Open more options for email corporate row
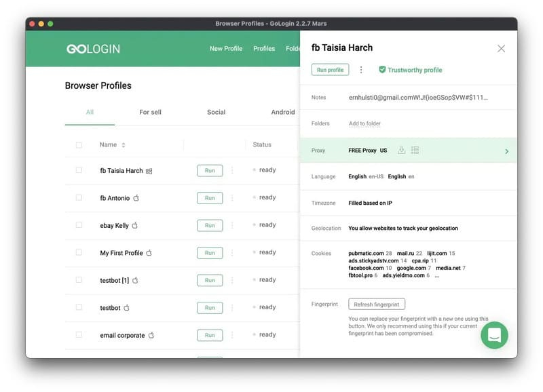 (232, 335)
